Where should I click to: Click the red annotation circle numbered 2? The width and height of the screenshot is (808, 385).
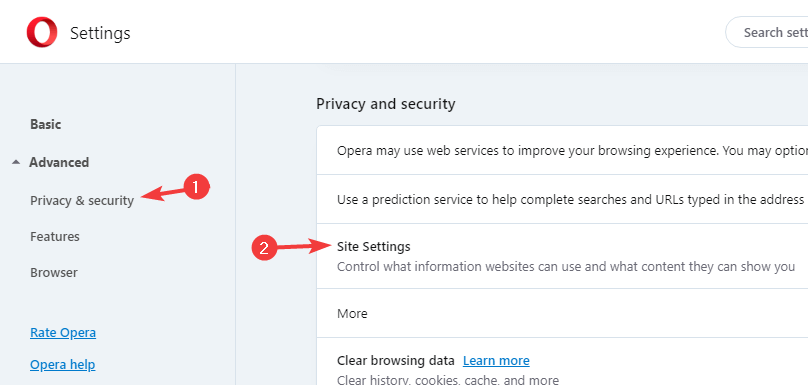pos(264,248)
